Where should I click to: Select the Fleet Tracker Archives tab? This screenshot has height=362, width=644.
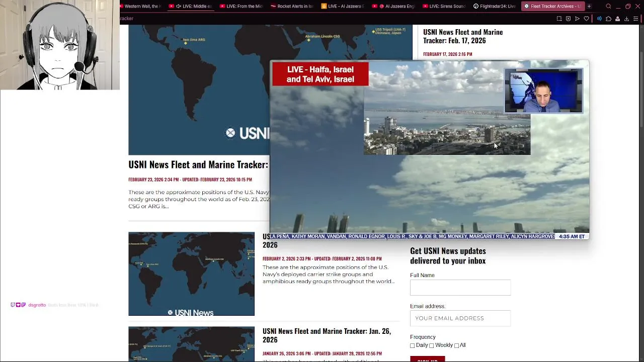tap(552, 6)
